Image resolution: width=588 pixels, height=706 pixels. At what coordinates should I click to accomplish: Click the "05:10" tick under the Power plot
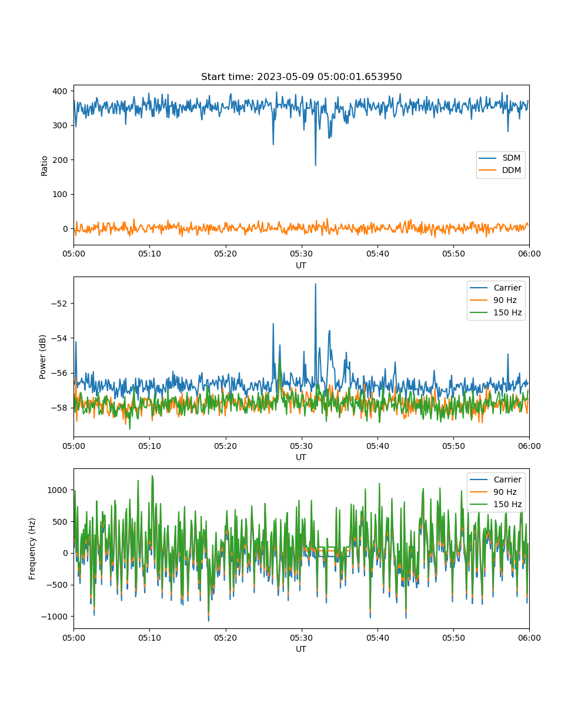149,446
